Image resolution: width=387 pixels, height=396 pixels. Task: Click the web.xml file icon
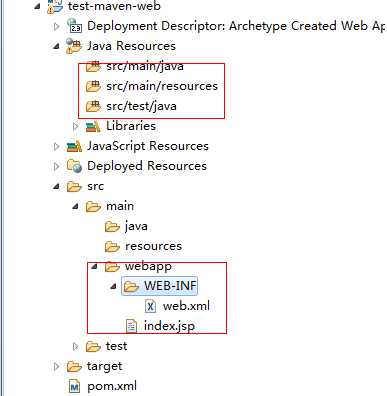(150, 306)
